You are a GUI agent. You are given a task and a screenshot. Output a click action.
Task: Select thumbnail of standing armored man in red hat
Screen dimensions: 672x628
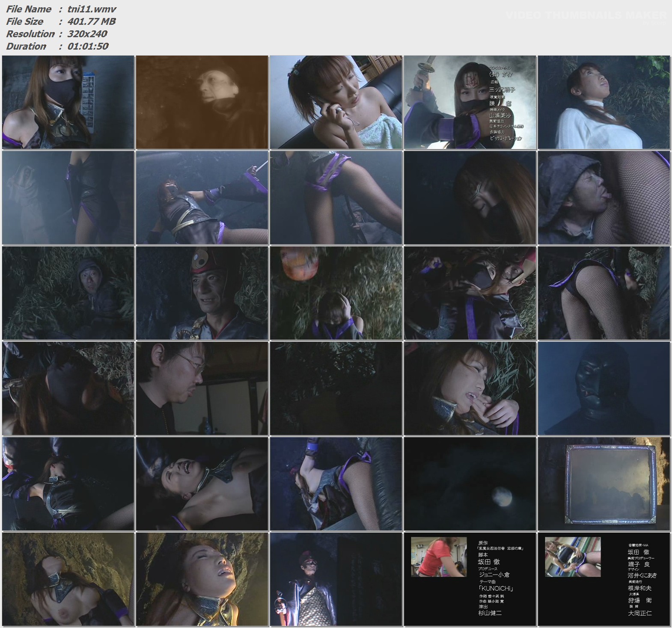[336, 579]
